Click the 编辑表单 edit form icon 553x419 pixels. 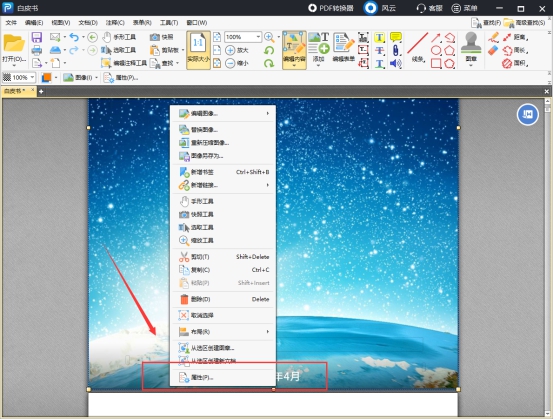[344, 47]
